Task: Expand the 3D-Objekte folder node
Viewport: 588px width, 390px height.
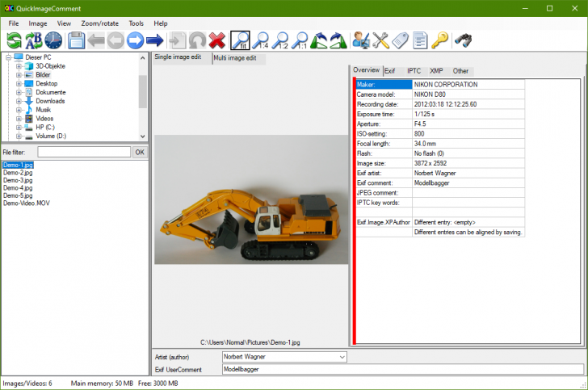Action: [x=19, y=66]
